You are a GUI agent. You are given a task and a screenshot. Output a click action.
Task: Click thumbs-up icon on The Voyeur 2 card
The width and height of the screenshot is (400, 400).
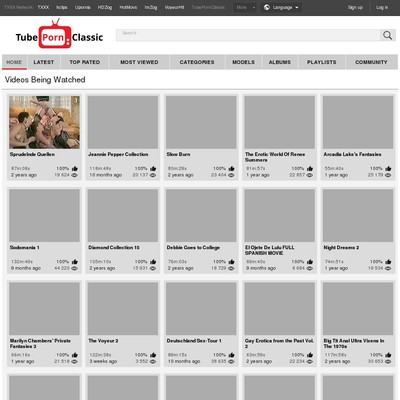click(x=153, y=355)
